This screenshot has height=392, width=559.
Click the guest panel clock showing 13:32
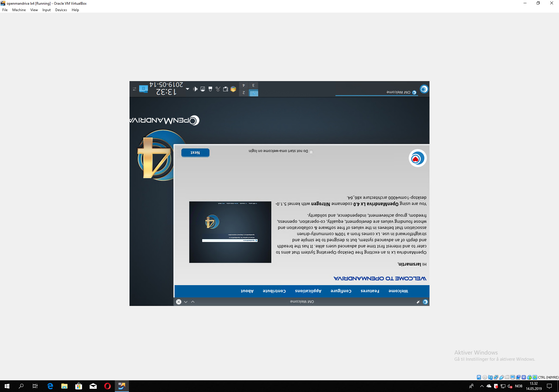(x=166, y=88)
